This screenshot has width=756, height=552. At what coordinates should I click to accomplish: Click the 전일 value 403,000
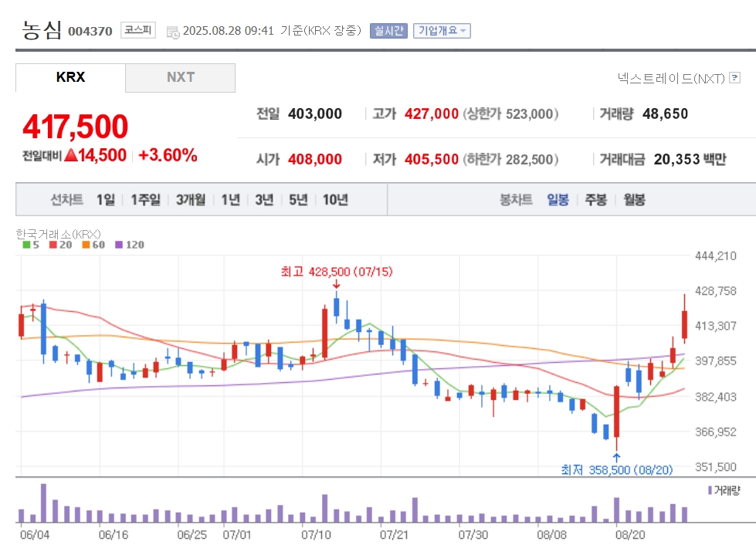point(315,113)
